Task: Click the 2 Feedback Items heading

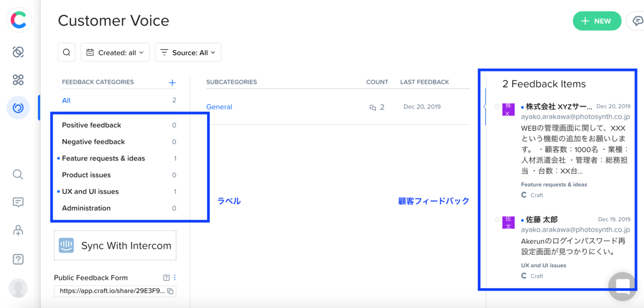Action: (x=544, y=84)
